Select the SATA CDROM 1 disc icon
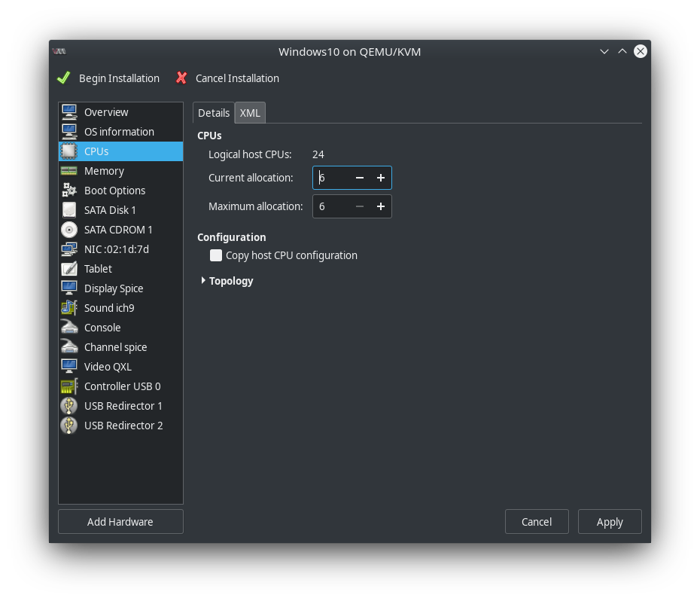 click(x=69, y=230)
